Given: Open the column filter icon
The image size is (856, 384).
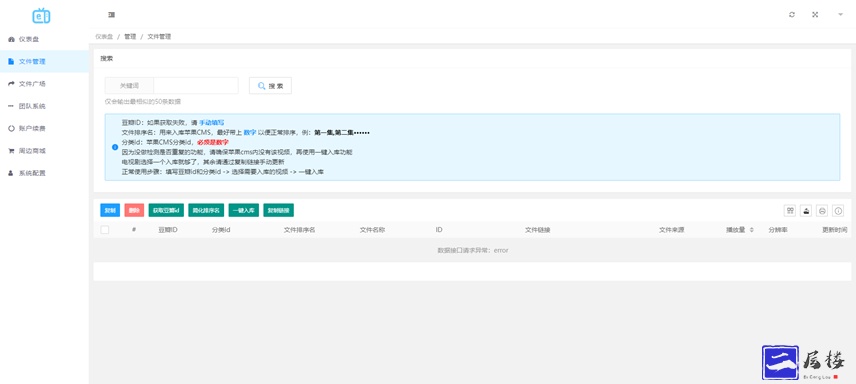Looking at the screenshot, I should pos(789,210).
